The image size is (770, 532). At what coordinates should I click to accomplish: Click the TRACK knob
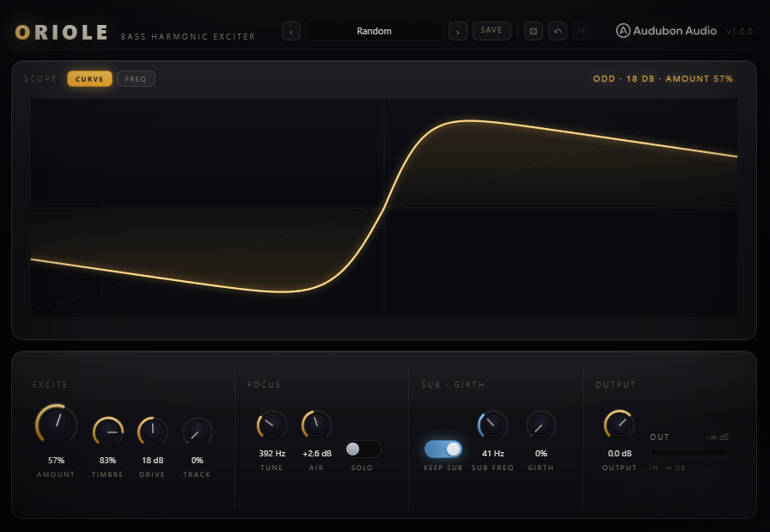coord(198,432)
